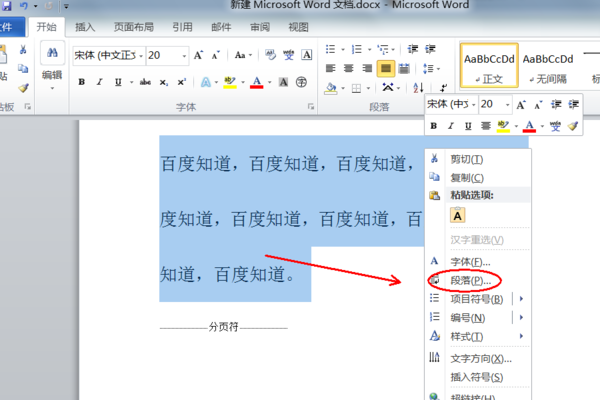The width and height of the screenshot is (600, 400).
Task: Apply the ribbon yellow text highlight color
Action: click(x=230, y=82)
